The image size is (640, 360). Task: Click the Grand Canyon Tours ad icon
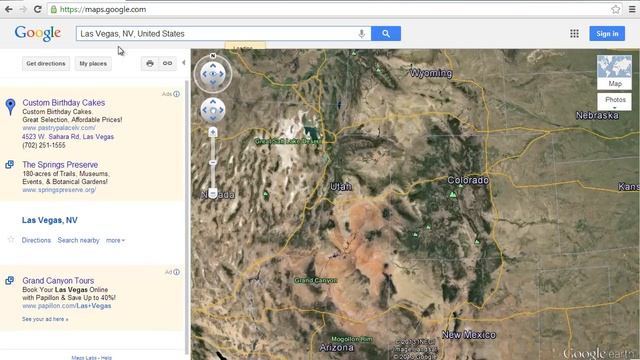9,280
